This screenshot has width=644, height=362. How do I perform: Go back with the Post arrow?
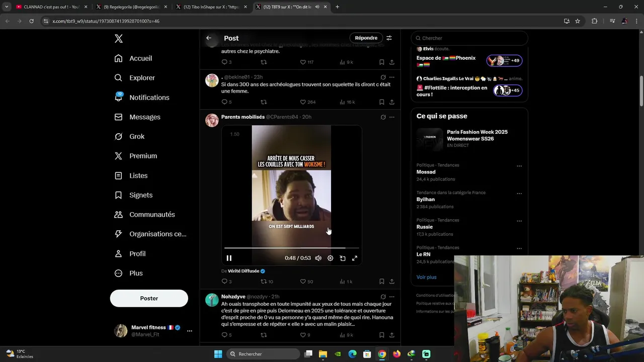(209, 38)
